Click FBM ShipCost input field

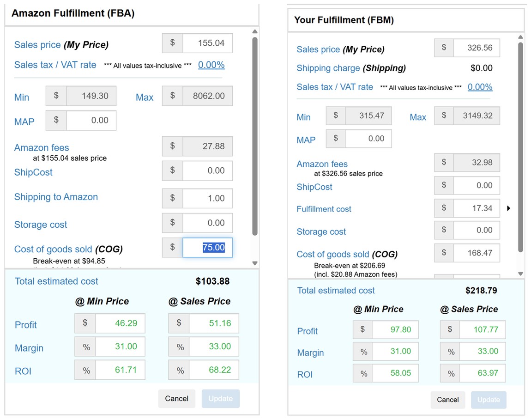(x=477, y=185)
